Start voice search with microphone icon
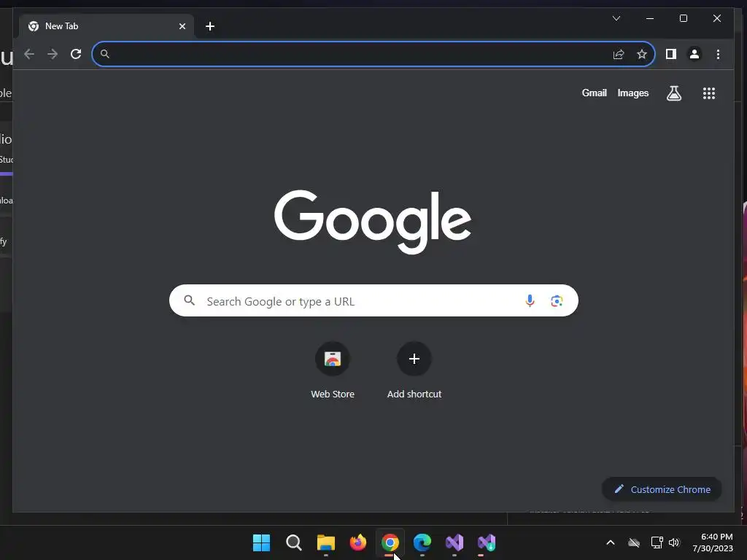Viewport: 747px width, 560px height. (x=530, y=301)
